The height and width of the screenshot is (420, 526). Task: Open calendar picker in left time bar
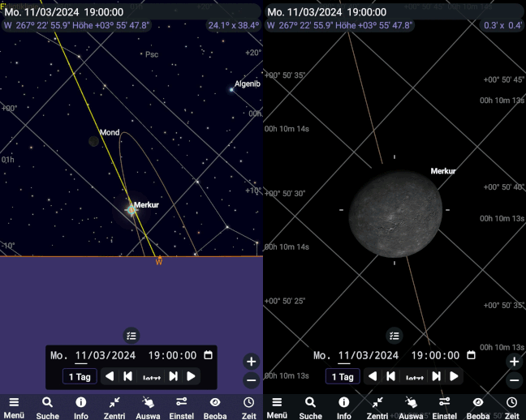point(208,355)
